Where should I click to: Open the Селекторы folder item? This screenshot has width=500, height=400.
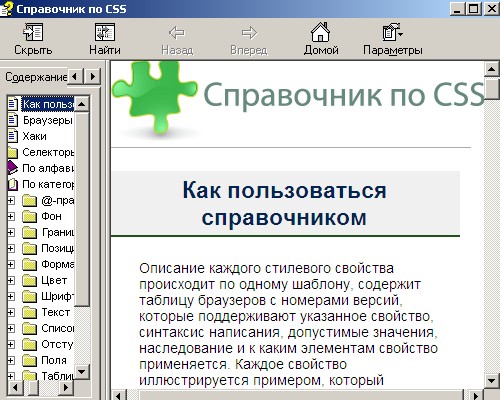(48, 152)
